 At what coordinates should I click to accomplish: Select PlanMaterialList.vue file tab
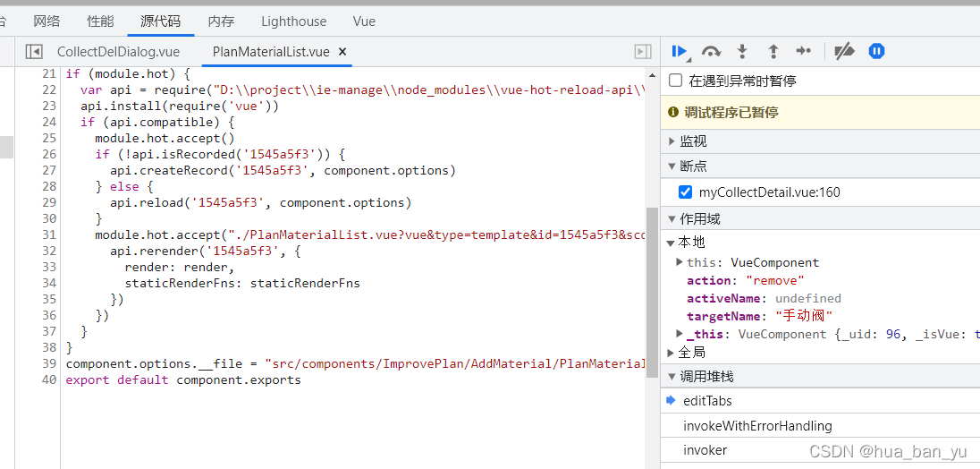tap(271, 52)
